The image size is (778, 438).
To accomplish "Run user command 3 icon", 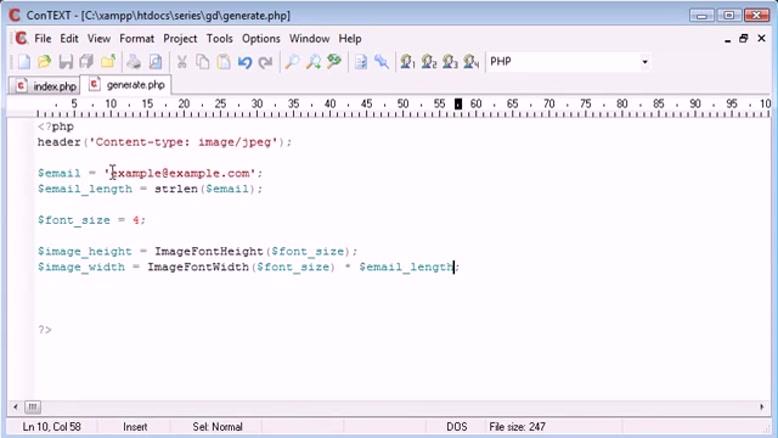I will point(450,62).
